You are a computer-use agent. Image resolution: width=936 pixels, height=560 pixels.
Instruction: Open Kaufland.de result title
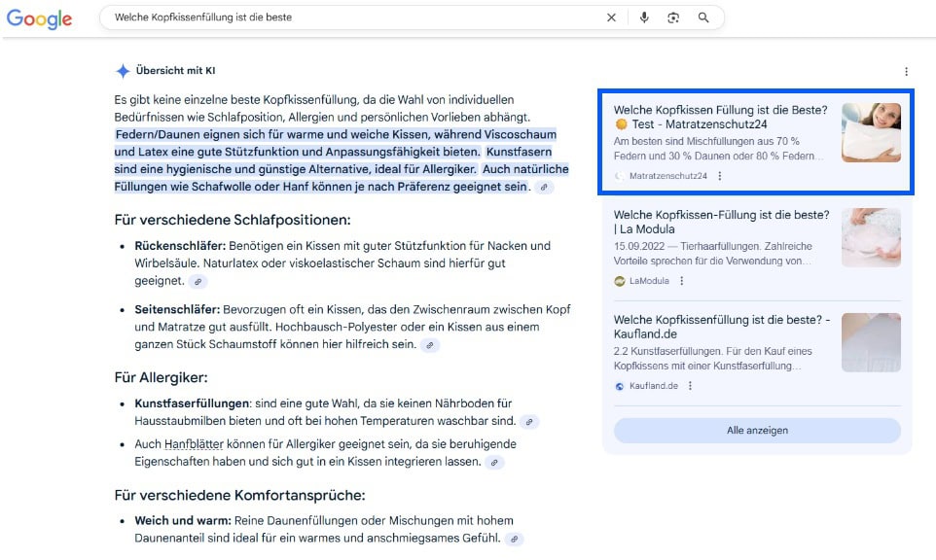coord(722,327)
